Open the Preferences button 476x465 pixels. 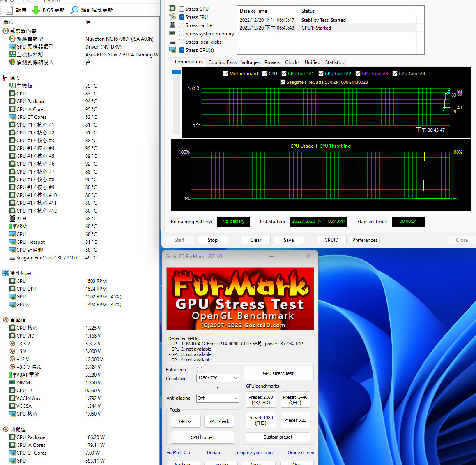click(365, 240)
